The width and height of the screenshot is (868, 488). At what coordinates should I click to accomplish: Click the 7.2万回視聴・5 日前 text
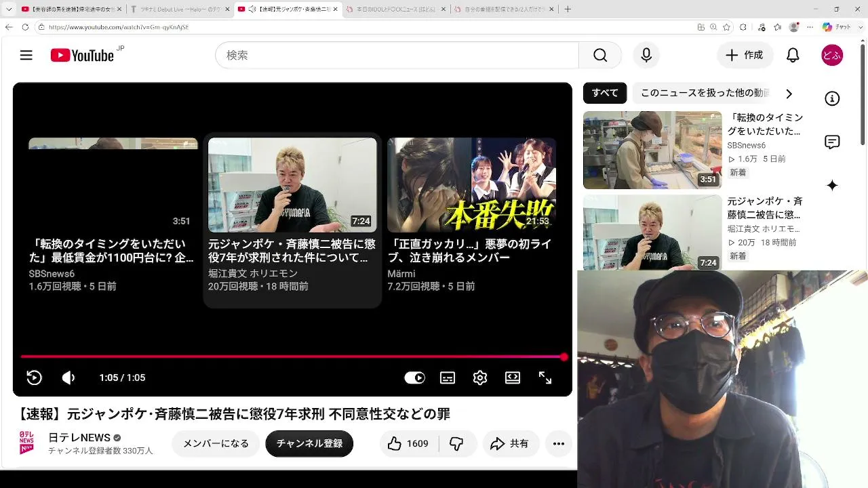[x=431, y=287]
